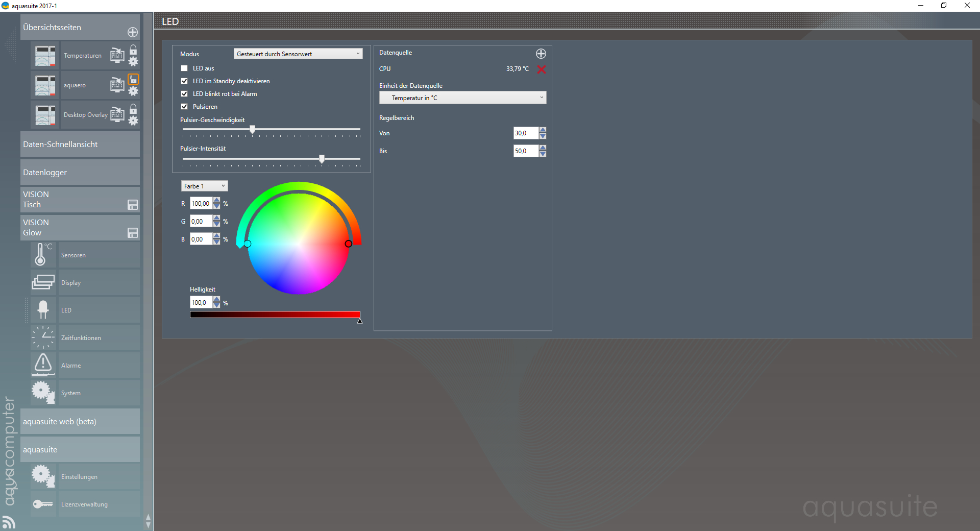
Task: Open desktop mode icon for Desktop Overlay
Action: pyautogui.click(x=117, y=114)
